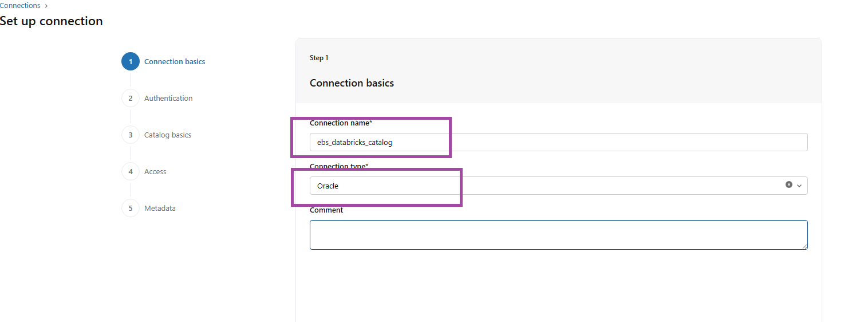Viewport: 868px width, 322px height.
Task: Go to the Authentication step
Action: coord(168,99)
